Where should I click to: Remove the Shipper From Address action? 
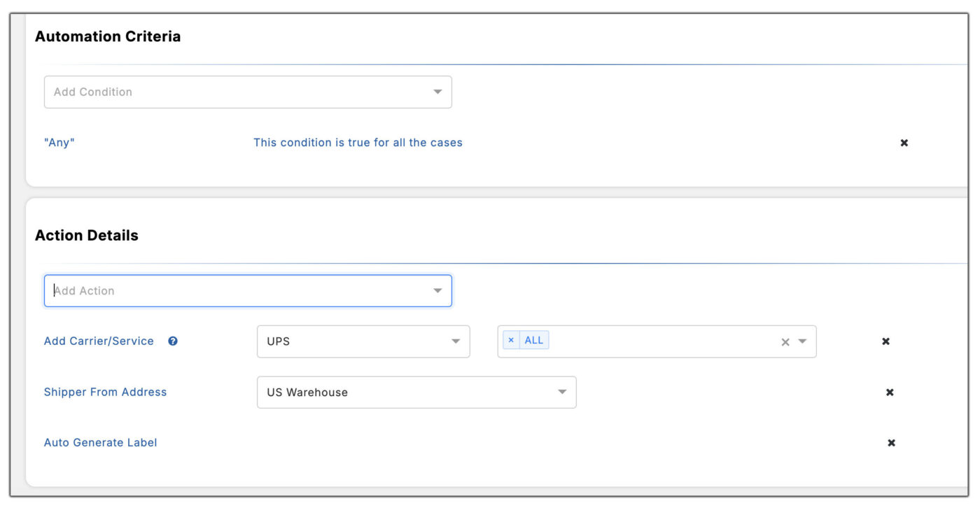click(889, 392)
